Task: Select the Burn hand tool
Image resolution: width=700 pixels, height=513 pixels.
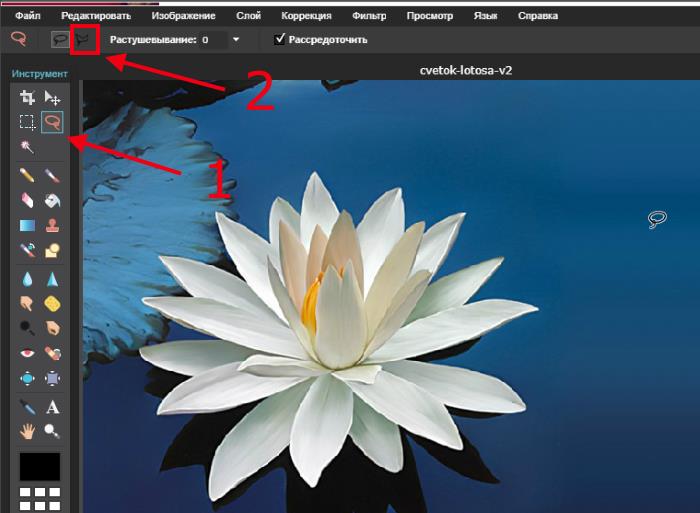Action: pos(52,329)
